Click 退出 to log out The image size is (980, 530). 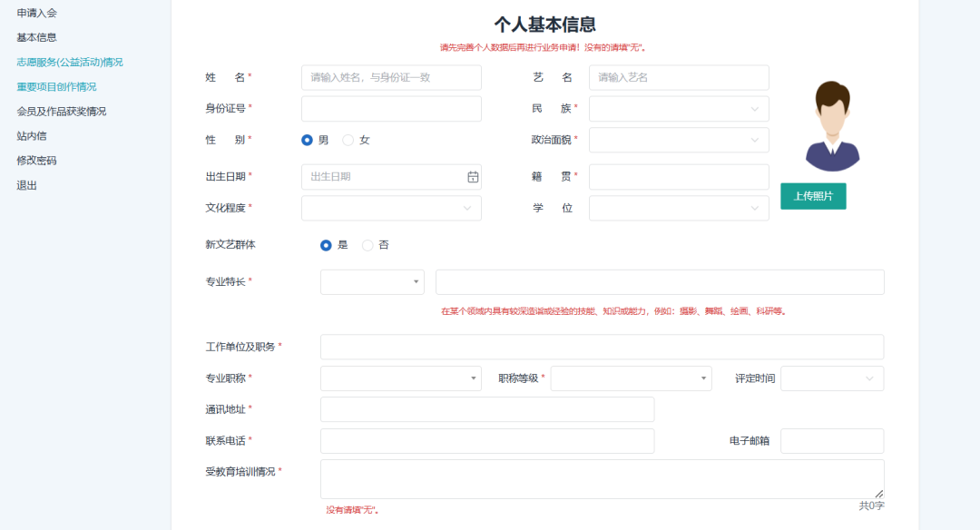[26, 185]
